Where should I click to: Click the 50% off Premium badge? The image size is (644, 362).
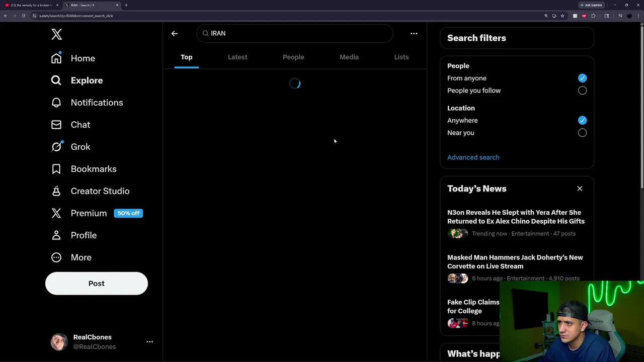128,213
